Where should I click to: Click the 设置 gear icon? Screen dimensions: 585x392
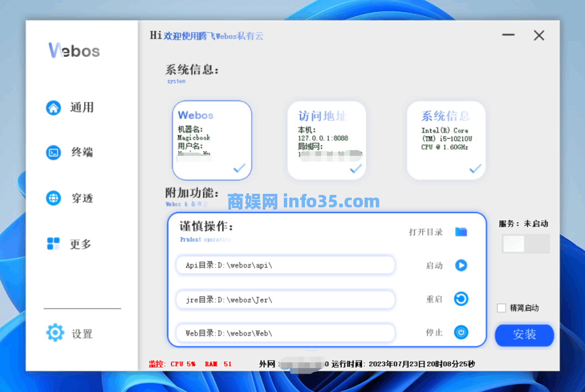(x=55, y=332)
